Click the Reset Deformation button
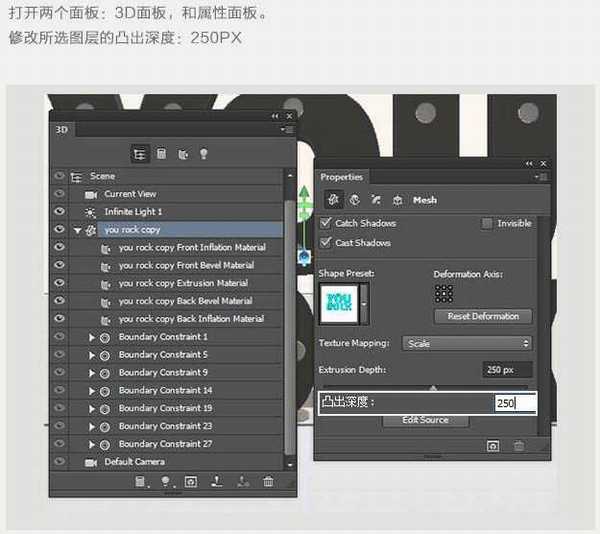600x534 pixels. [x=483, y=316]
